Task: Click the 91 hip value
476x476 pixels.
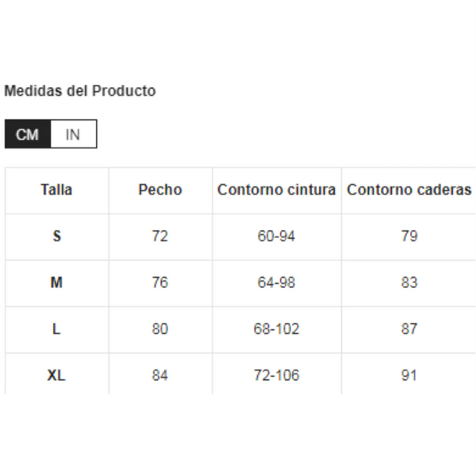Action: coord(409,375)
